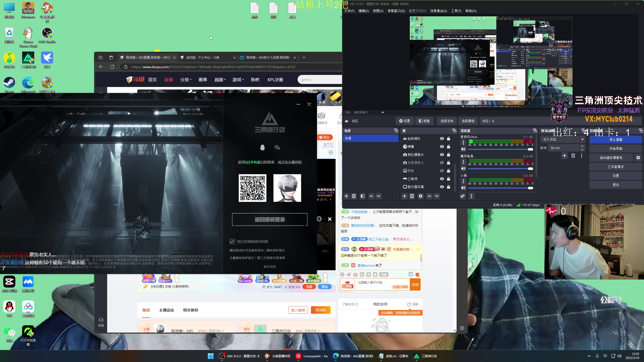
Task: Refresh the Douyu browser page
Action: click(x=112, y=67)
